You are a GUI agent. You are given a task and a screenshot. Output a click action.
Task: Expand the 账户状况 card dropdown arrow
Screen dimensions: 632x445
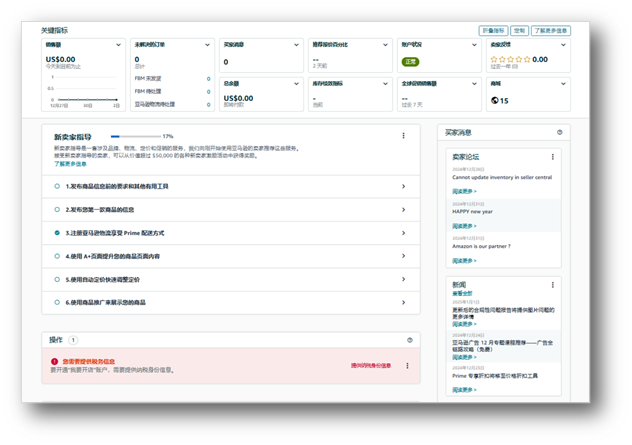[474, 45]
